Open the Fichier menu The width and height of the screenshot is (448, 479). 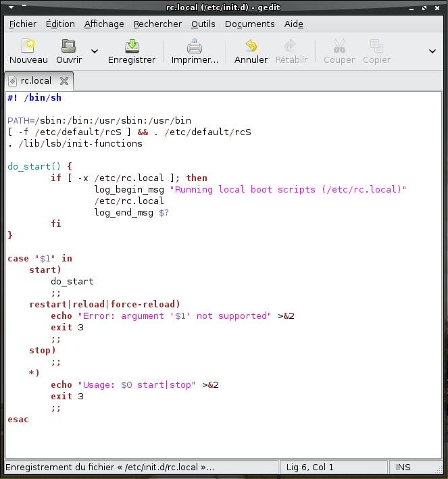coord(22,24)
